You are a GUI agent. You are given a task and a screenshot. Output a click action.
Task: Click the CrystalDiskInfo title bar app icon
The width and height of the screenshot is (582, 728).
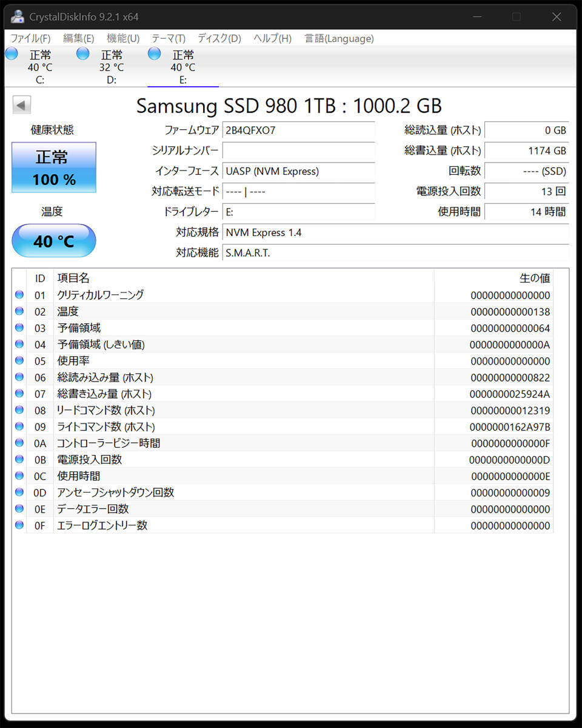coord(18,16)
